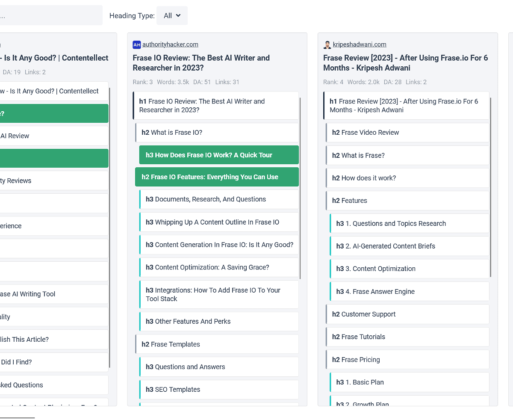The width and height of the screenshot is (513, 420).
Task: Select the 'Frase Video Review' heading
Action: 407,133
